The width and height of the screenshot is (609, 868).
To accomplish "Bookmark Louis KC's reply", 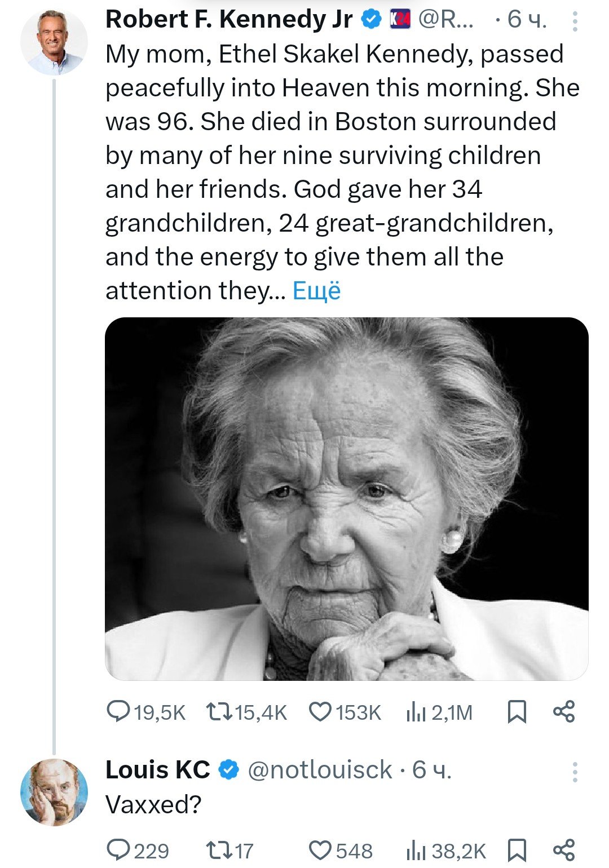I will [517, 850].
